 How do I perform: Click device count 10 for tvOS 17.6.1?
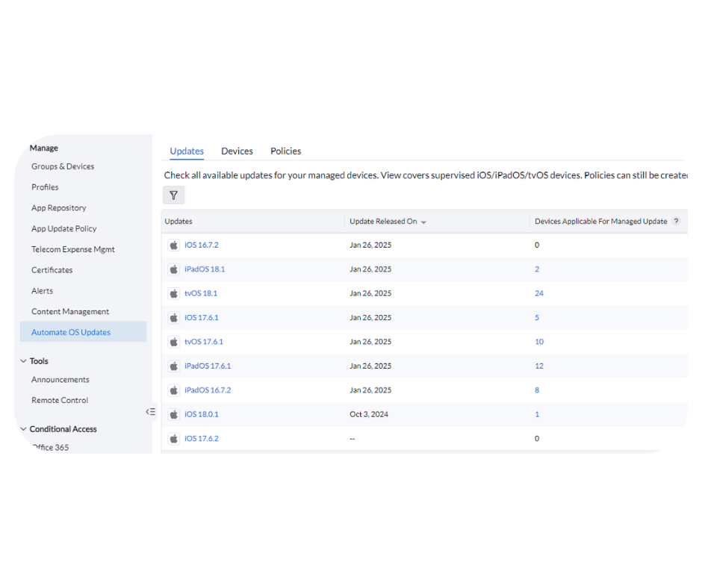(539, 342)
